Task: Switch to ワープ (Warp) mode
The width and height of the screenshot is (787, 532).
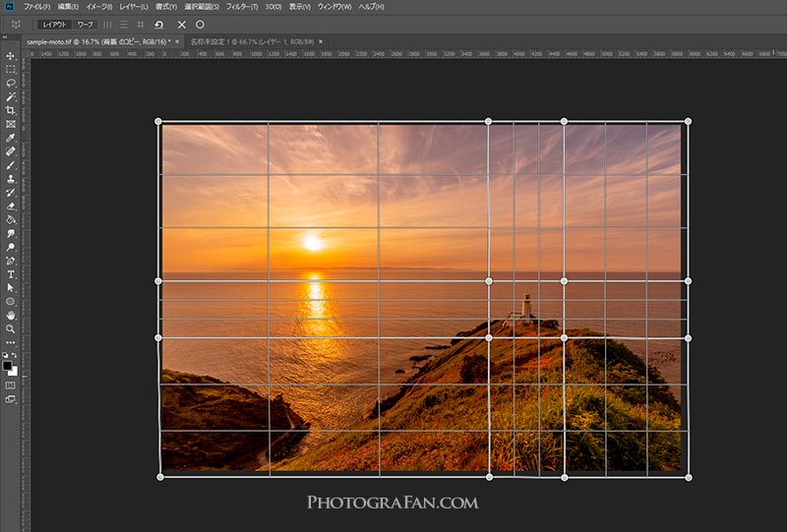Action: point(85,24)
